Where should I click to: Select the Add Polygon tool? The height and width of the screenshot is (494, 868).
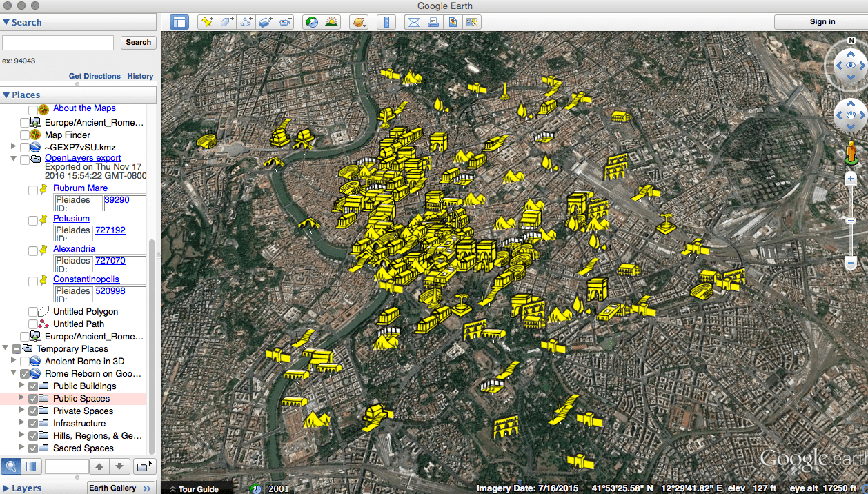pyautogui.click(x=227, y=22)
